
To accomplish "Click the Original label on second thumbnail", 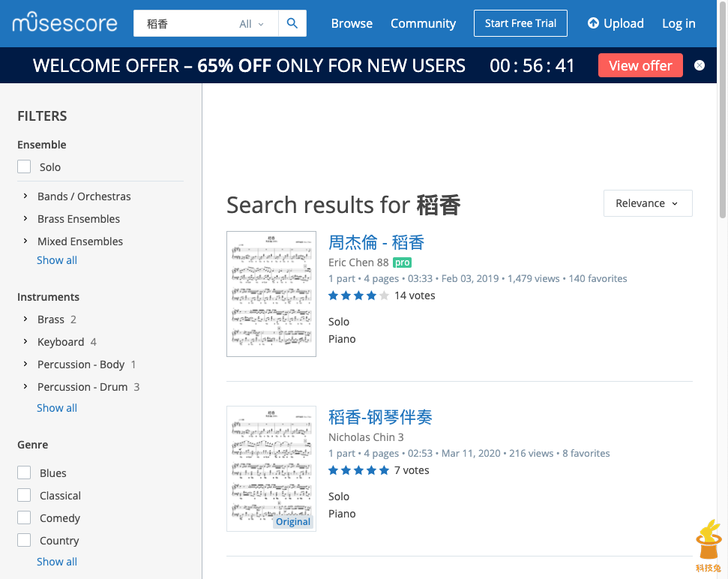I will click(x=293, y=521).
